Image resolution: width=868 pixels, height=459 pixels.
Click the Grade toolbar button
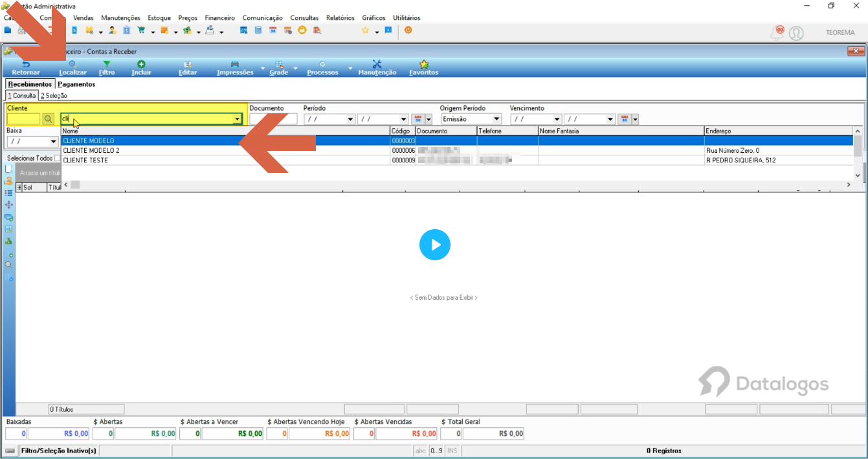tap(279, 68)
